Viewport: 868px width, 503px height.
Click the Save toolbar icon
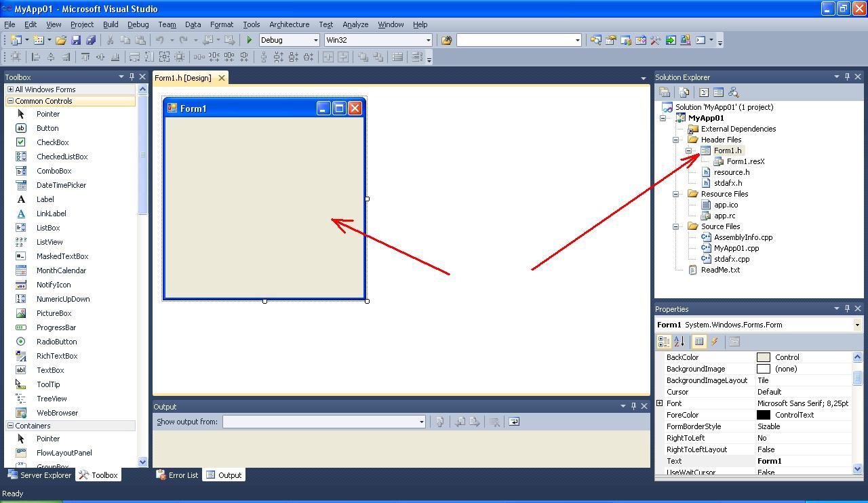76,40
